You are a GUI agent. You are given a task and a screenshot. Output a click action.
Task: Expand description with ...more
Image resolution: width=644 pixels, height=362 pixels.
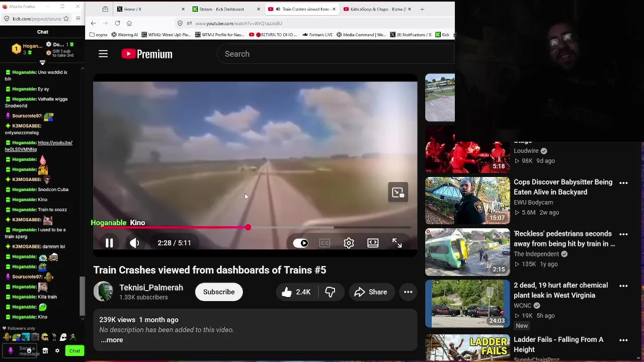[112, 340]
